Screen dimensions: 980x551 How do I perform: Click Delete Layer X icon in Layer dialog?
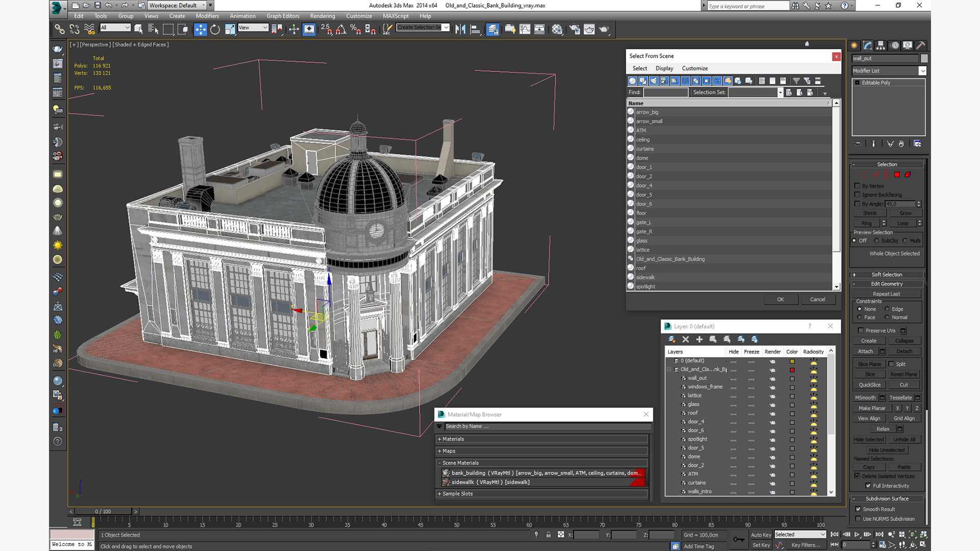685,339
